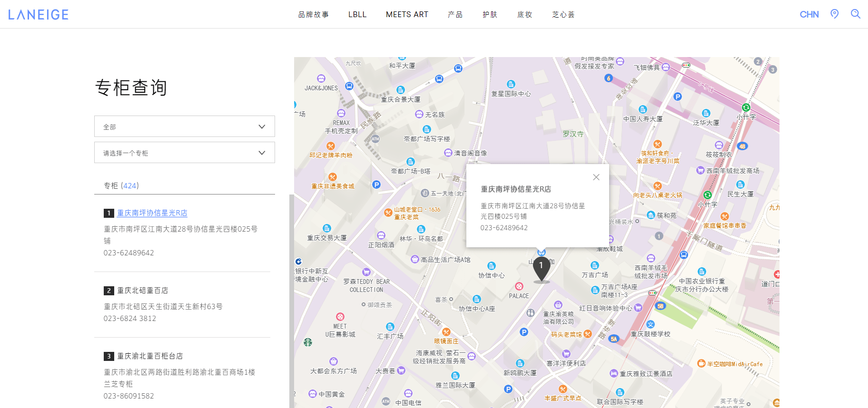Click the 家庭餐馆串串香 restaurant icon
The height and width of the screenshot is (408, 868).
click(725, 216)
